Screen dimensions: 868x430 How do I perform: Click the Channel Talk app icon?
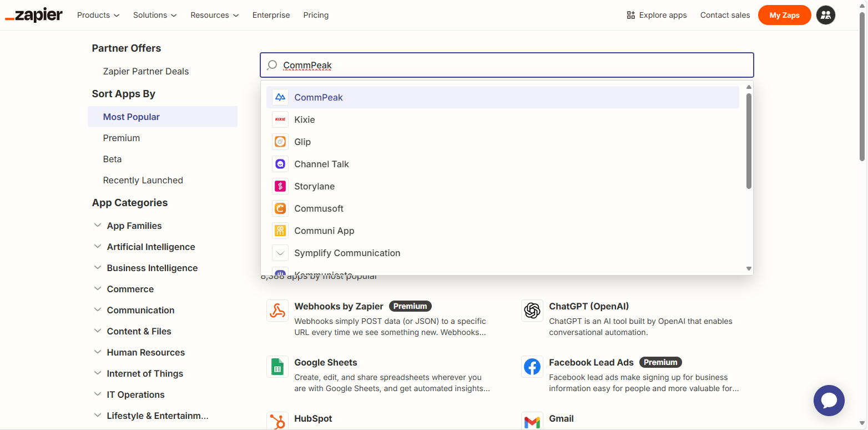(280, 164)
